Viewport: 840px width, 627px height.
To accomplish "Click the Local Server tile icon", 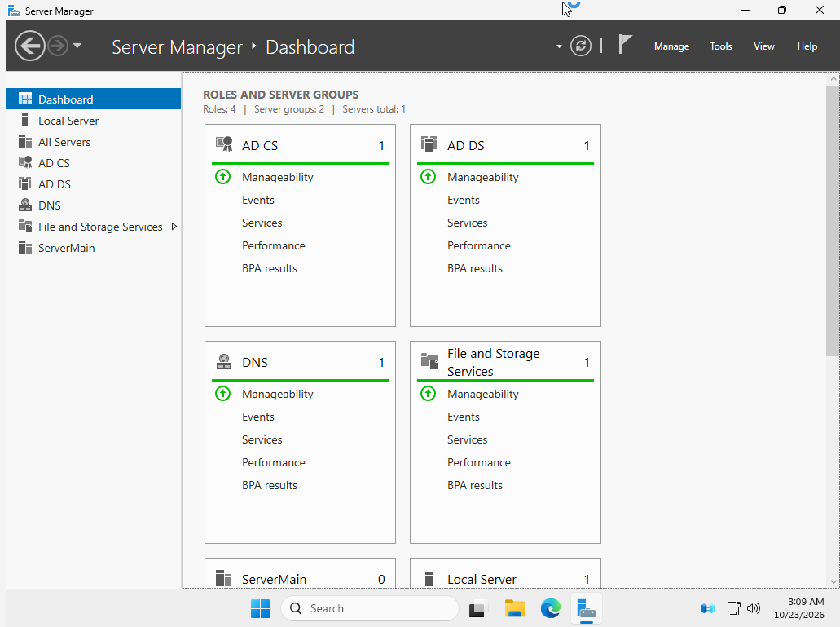I will (x=429, y=579).
